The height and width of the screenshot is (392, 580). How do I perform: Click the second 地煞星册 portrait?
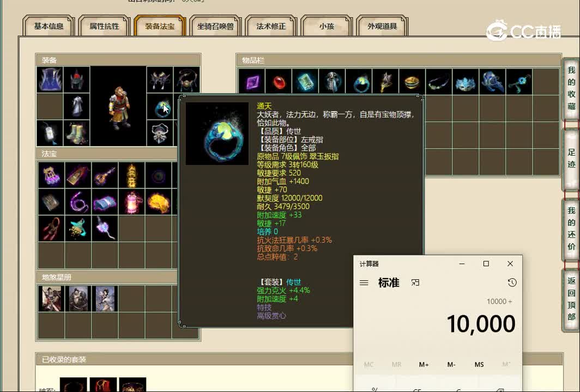(78, 298)
